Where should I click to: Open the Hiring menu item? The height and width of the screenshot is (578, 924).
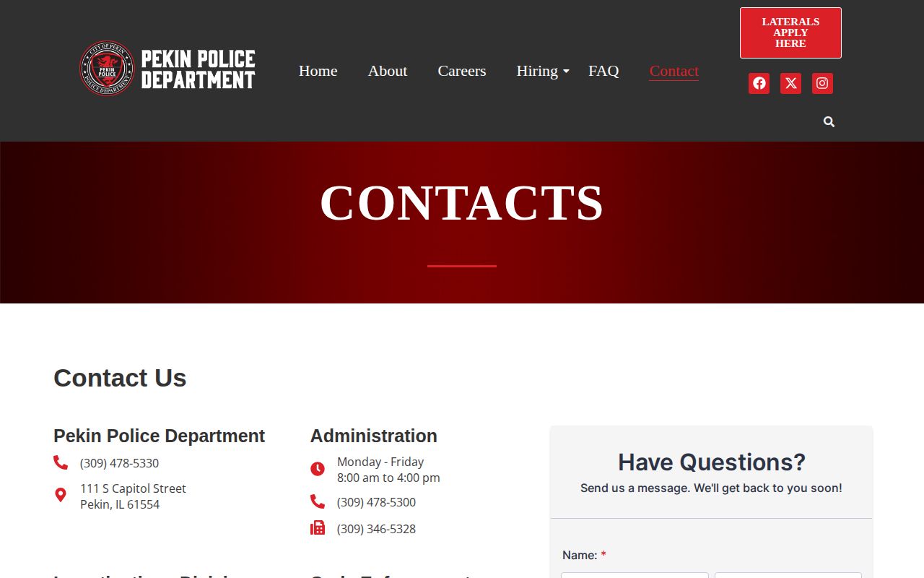[x=537, y=71]
